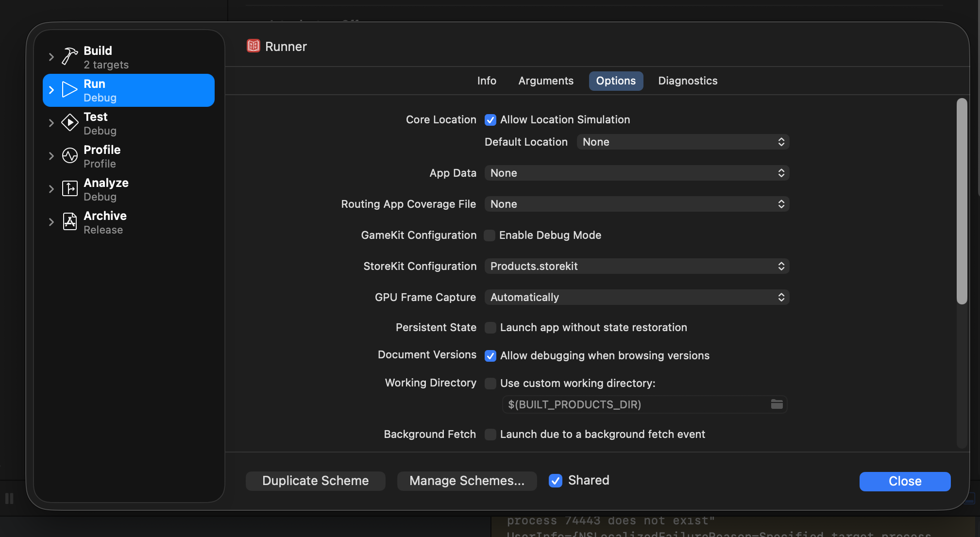Click the Archive action icon
This screenshot has width=980, height=537.
pos(69,222)
